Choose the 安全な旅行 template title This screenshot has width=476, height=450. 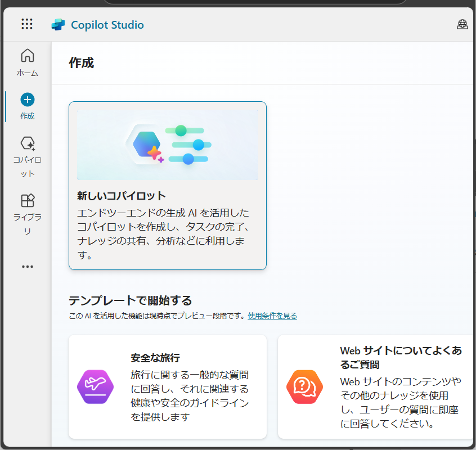tap(155, 358)
